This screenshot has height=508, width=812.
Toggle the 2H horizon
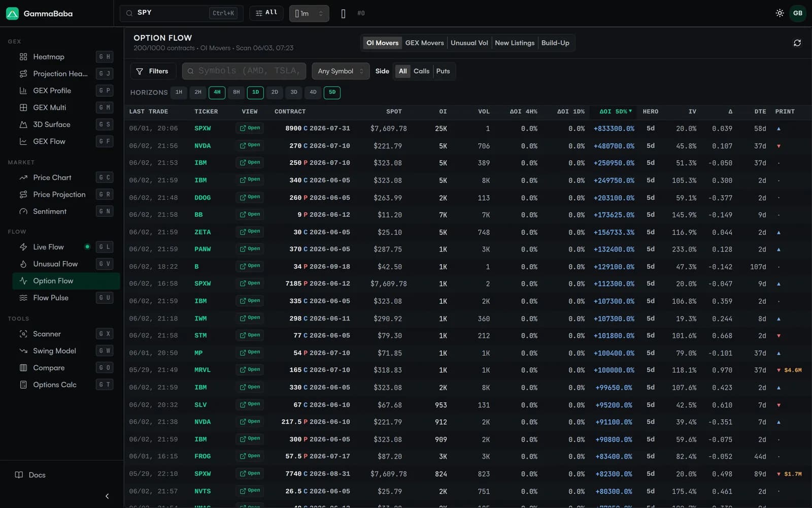pos(198,92)
